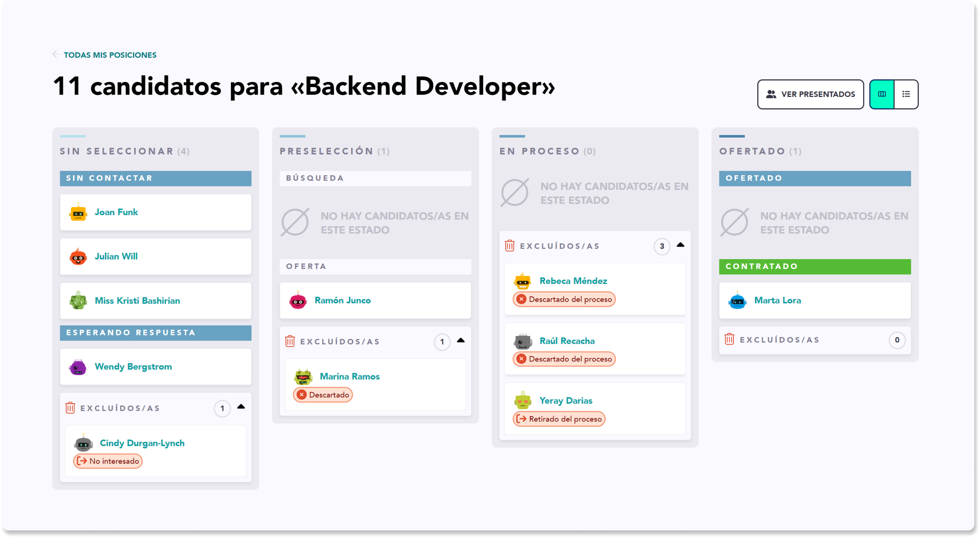Click the Retirado del proceso tag
The height and width of the screenshot is (538, 980).
pos(559,419)
